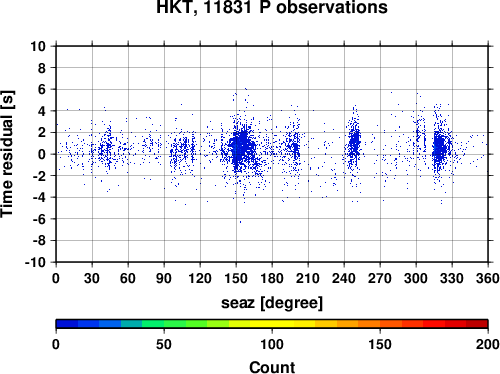Click the y-axis tick label 0
This screenshot has height=374, width=500.
(x=42, y=154)
